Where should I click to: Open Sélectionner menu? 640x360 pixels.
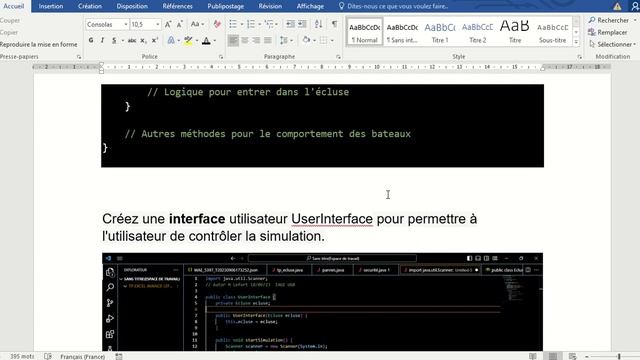click(612, 44)
